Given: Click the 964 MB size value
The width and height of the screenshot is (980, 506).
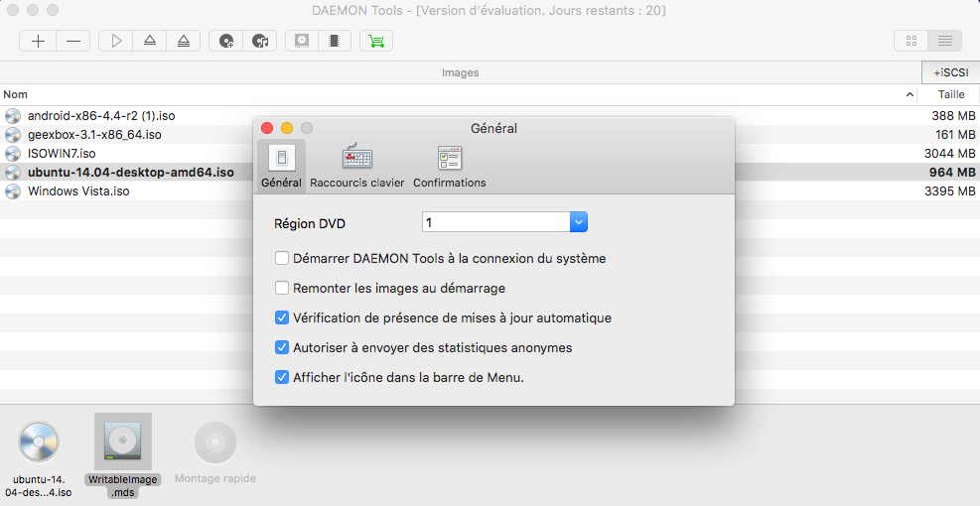Looking at the screenshot, I should (952, 173).
